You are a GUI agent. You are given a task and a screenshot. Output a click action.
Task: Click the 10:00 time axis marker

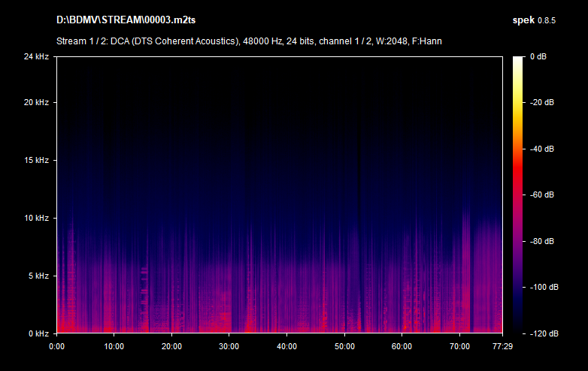114,346
